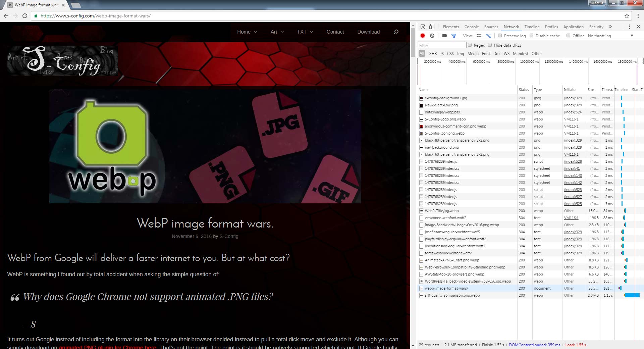This screenshot has height=349, width=644.
Task: Close the WebP image format wars tab
Action: [63, 5]
